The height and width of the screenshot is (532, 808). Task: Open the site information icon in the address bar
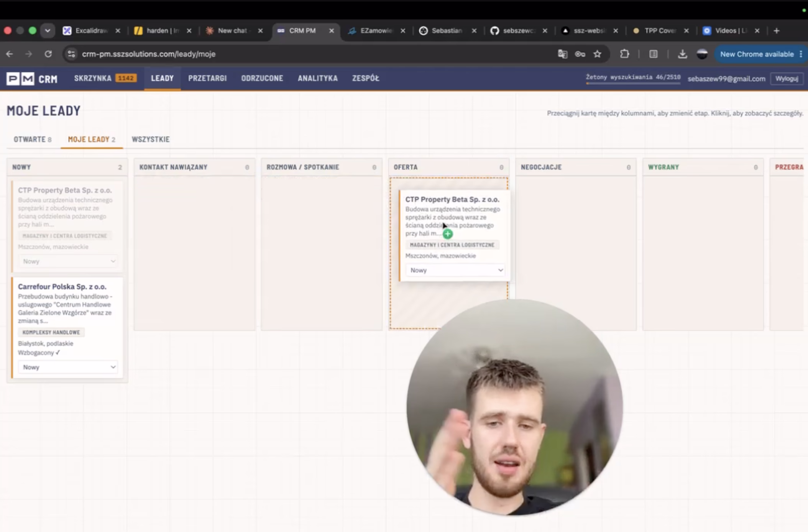(x=71, y=54)
